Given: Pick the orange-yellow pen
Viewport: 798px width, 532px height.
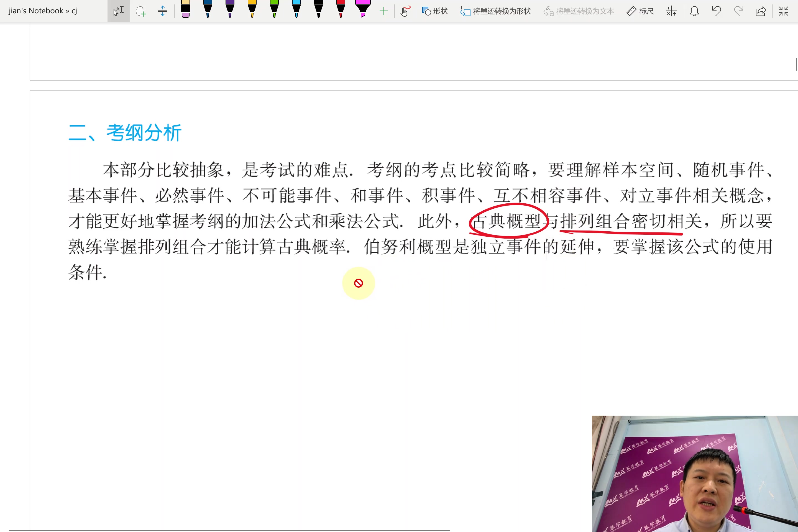Looking at the screenshot, I should [x=252, y=9].
